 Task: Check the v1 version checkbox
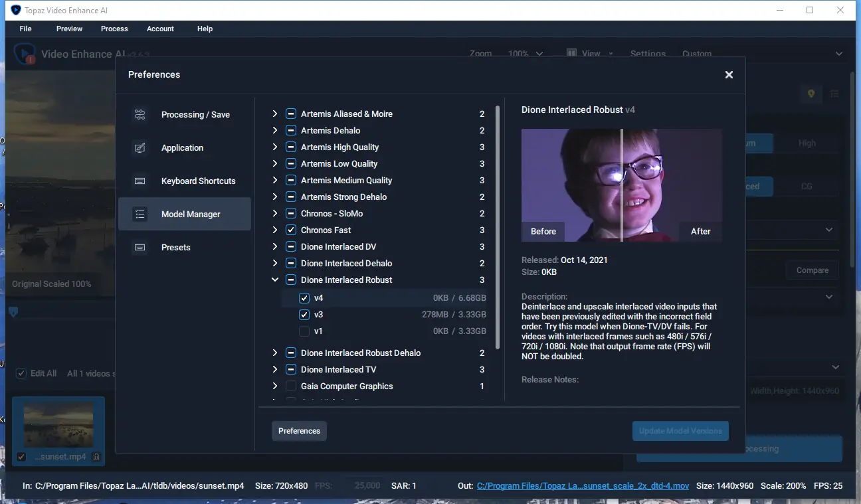coord(304,331)
